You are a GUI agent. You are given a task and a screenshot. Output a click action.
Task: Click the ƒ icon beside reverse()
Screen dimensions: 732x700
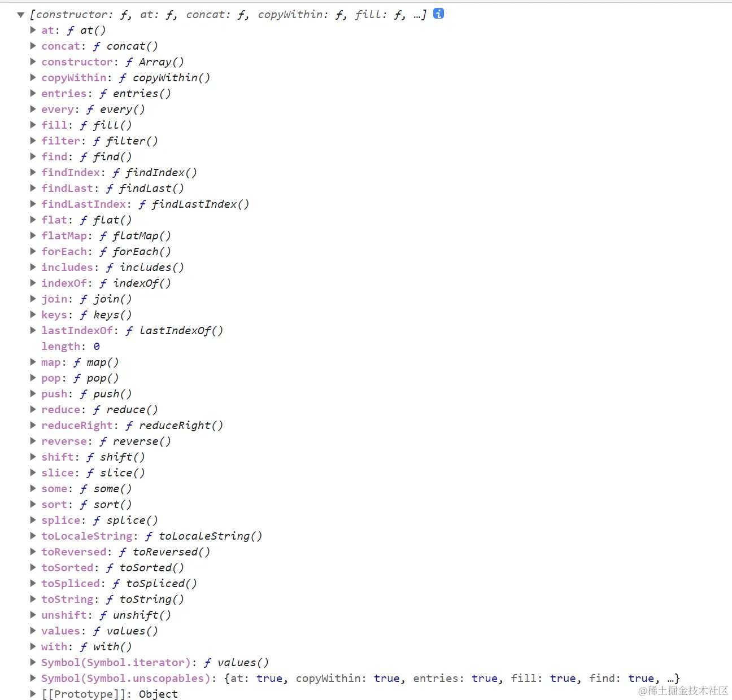click(103, 441)
